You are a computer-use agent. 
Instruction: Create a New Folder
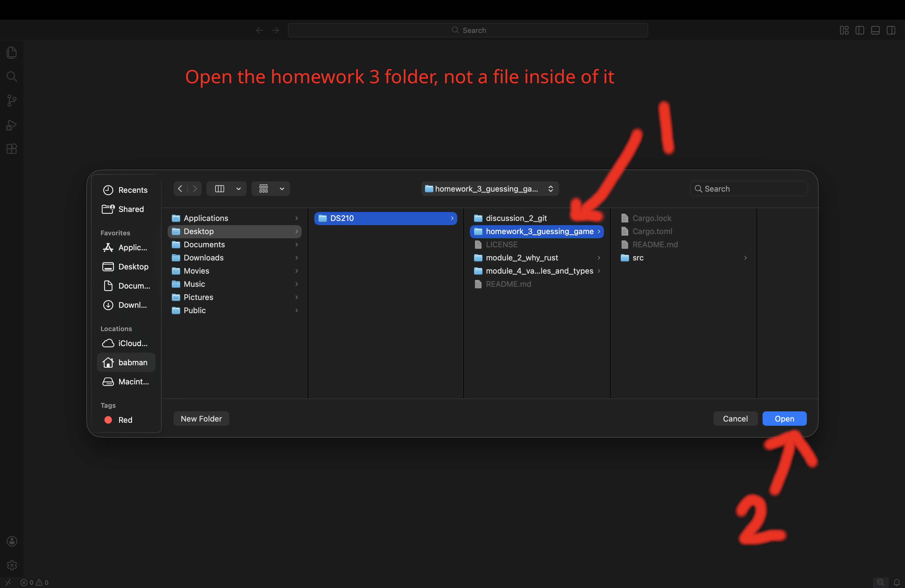[201, 418]
